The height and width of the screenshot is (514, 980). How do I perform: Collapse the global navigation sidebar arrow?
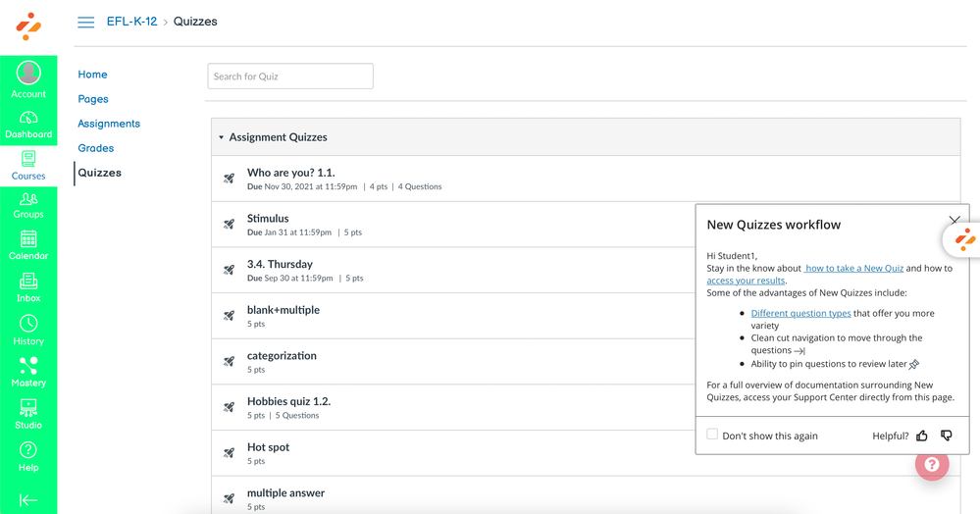pyautogui.click(x=28, y=499)
